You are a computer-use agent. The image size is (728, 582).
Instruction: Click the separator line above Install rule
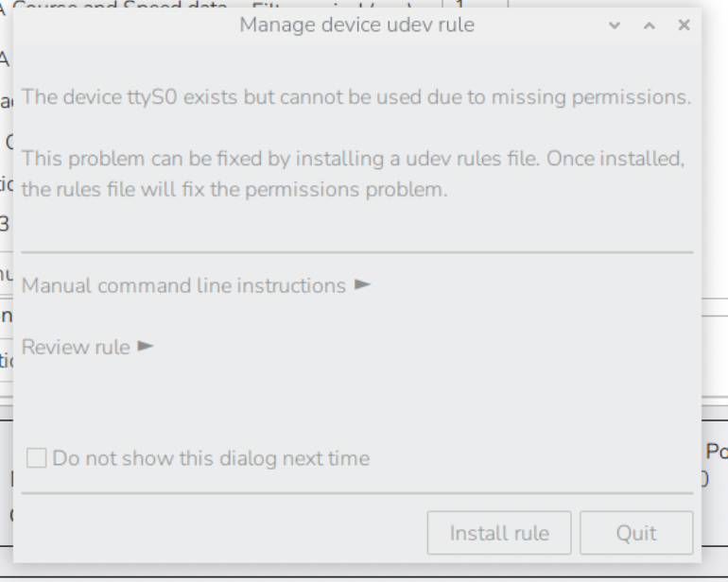click(x=356, y=492)
